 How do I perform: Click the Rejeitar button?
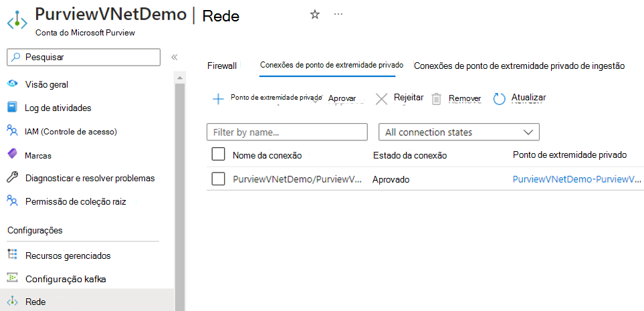tap(399, 98)
